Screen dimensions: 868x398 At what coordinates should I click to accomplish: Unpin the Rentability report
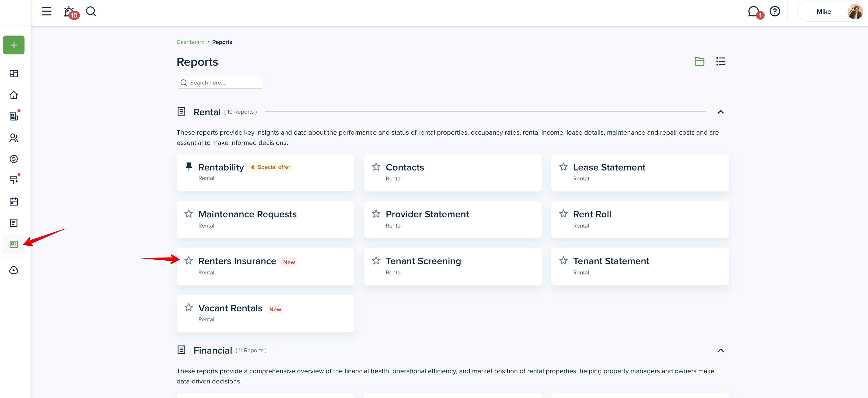tap(189, 166)
